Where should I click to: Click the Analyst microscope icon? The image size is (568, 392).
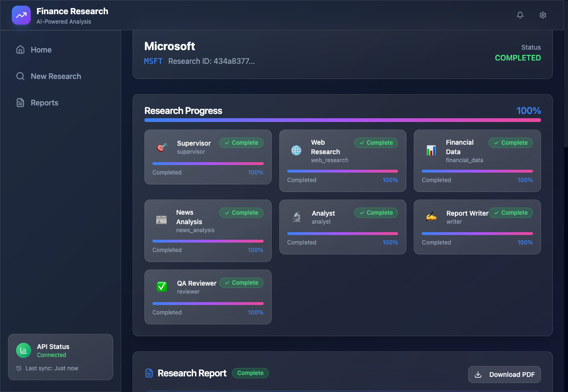coord(297,217)
